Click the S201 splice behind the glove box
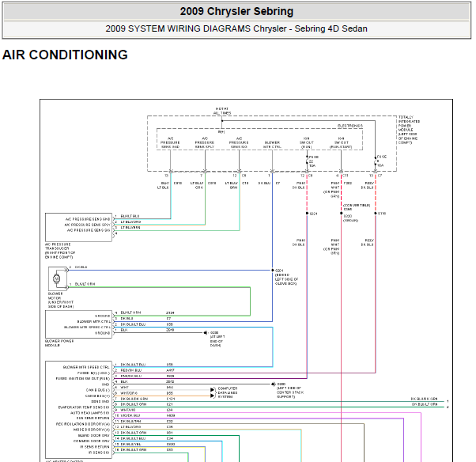Image resolution: width=476 pixels, height=462 pixels. click(272, 270)
